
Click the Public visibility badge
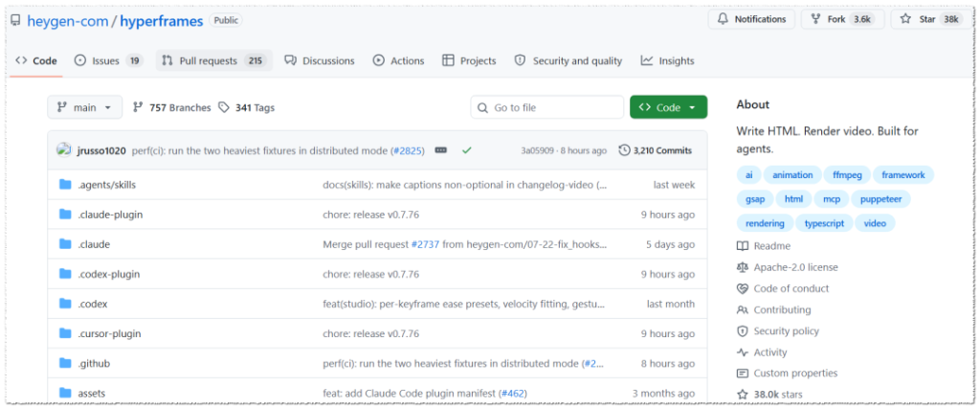coord(226,20)
